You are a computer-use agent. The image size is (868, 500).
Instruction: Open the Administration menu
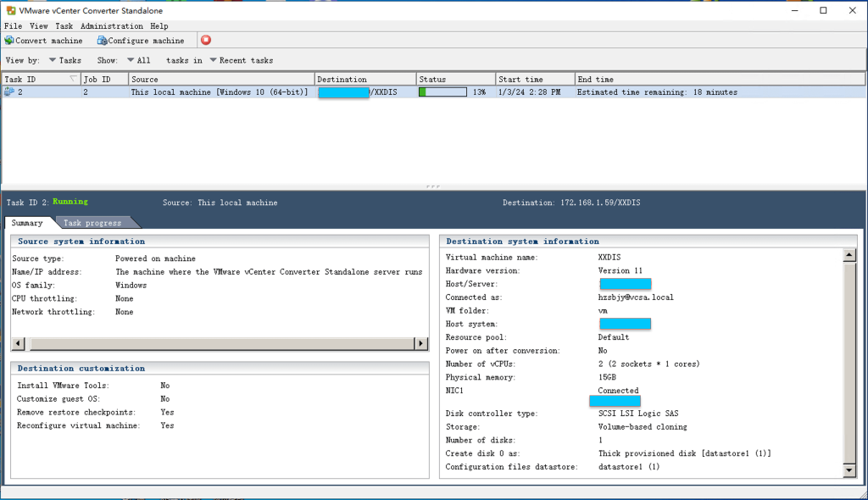point(112,26)
